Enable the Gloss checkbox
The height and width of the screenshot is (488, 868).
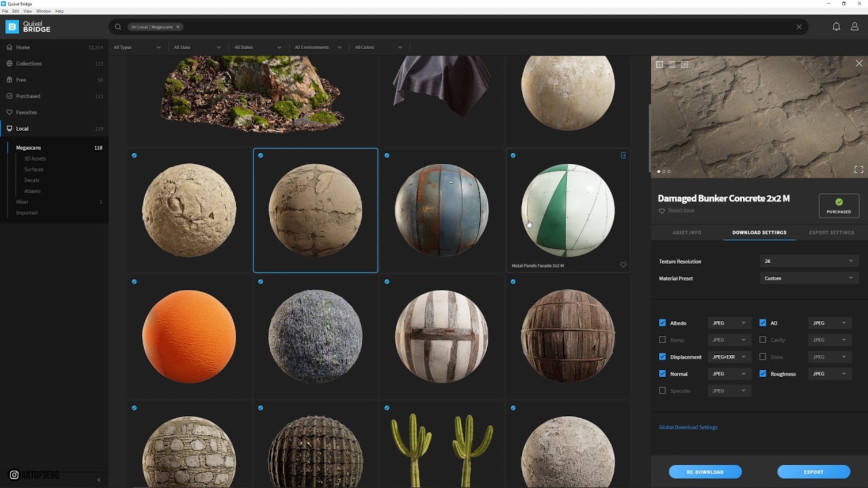point(763,357)
